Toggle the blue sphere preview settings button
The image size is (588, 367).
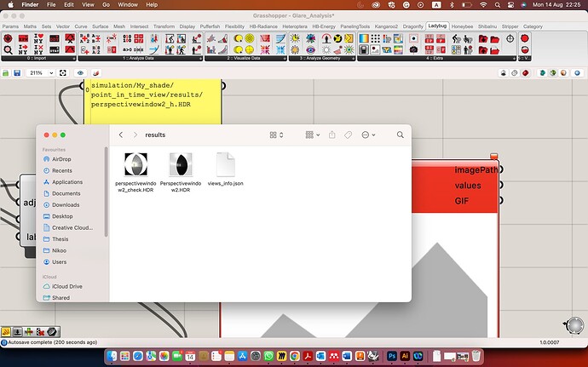click(577, 73)
